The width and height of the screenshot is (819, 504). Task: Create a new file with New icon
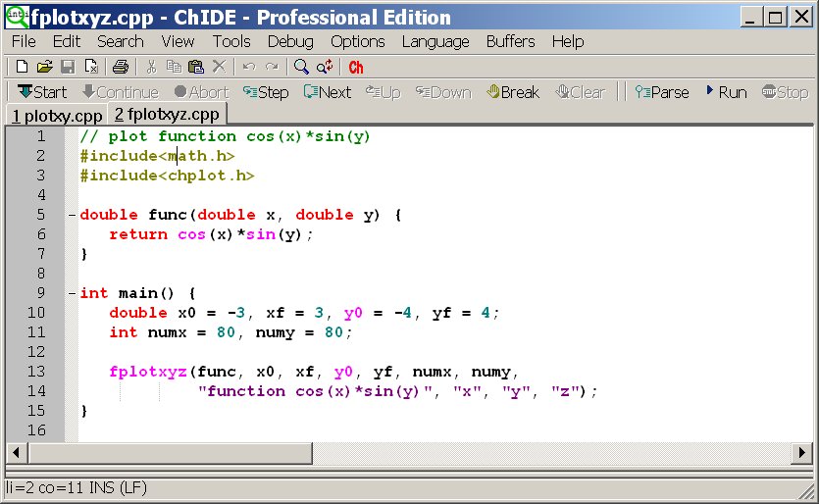tap(22, 67)
